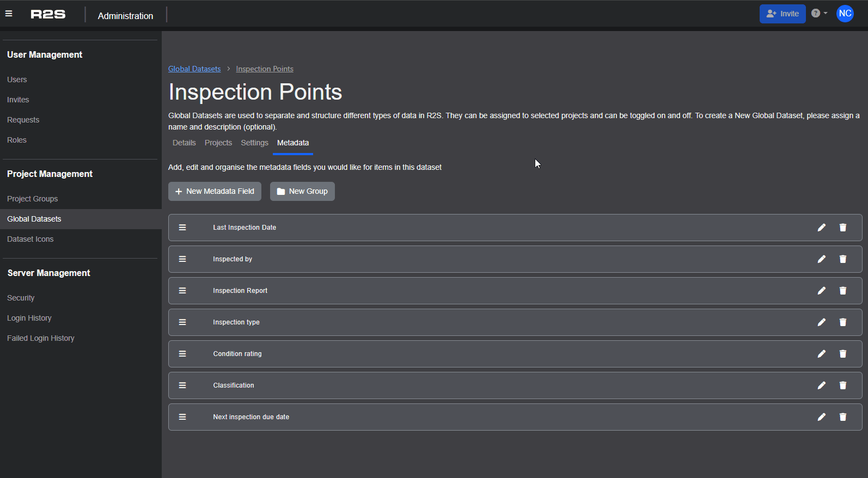Create a New Group
Viewport: 868px width, 478px height.
[302, 191]
